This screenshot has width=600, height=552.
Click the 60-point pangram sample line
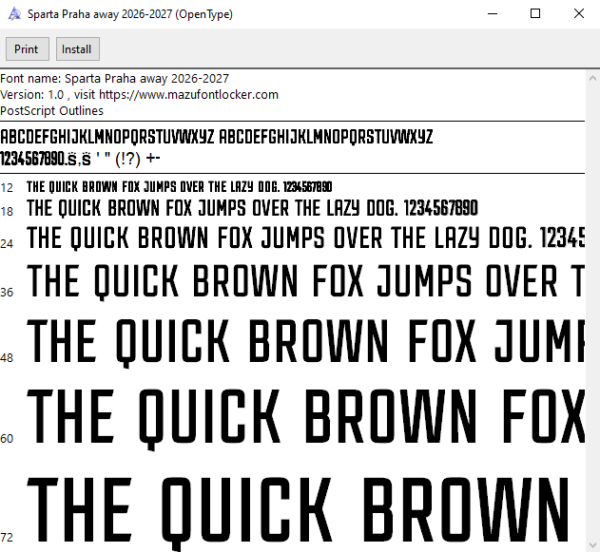(306, 419)
